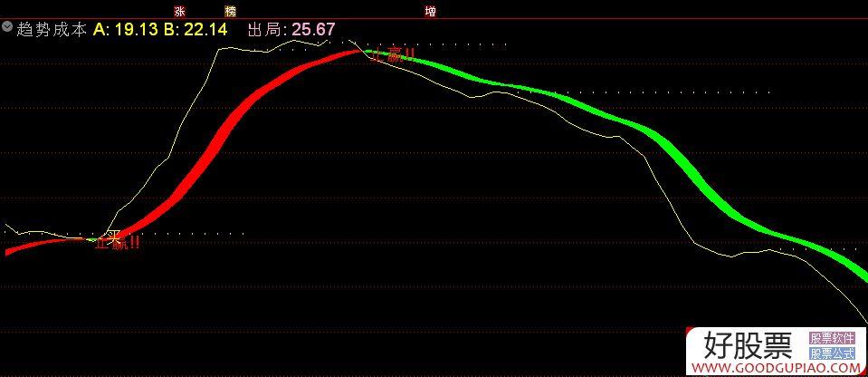
Task: Click the 出局: 25.67 value
Action: click(291, 29)
